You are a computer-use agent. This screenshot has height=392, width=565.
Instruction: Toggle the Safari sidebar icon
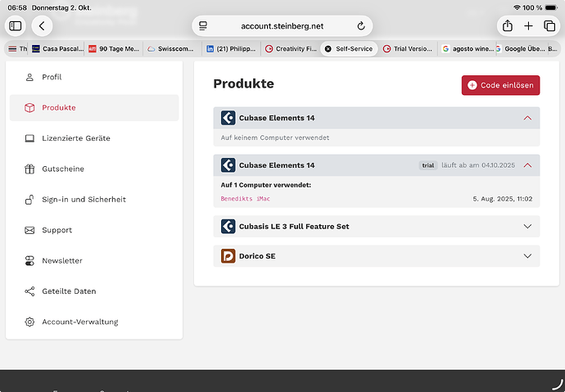pyautogui.click(x=16, y=26)
